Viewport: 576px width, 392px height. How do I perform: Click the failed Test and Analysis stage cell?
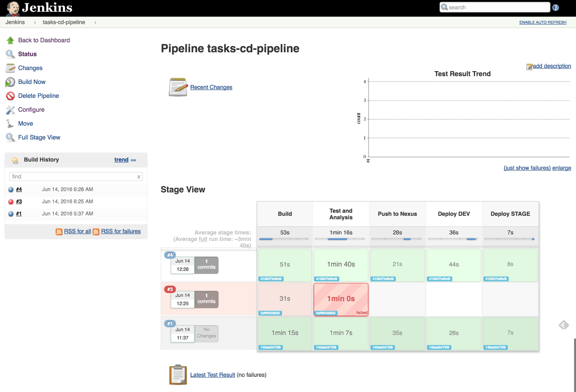coord(341,299)
